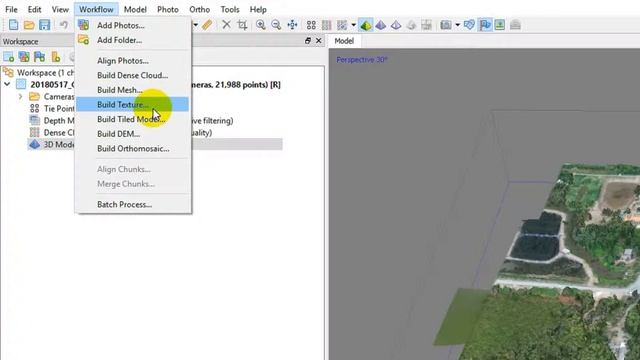This screenshot has width=640, height=360.
Task: Open the Ortho menu
Action: (200, 9)
